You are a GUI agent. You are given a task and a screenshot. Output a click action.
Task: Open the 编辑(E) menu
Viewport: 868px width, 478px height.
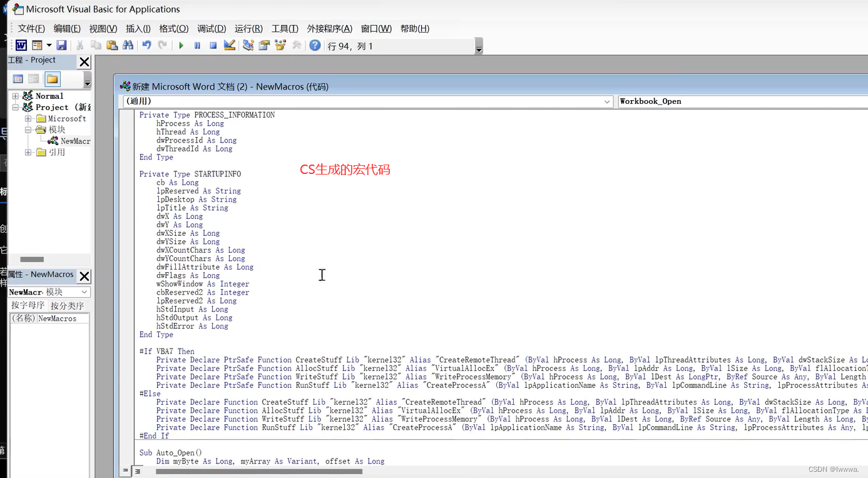click(x=67, y=28)
